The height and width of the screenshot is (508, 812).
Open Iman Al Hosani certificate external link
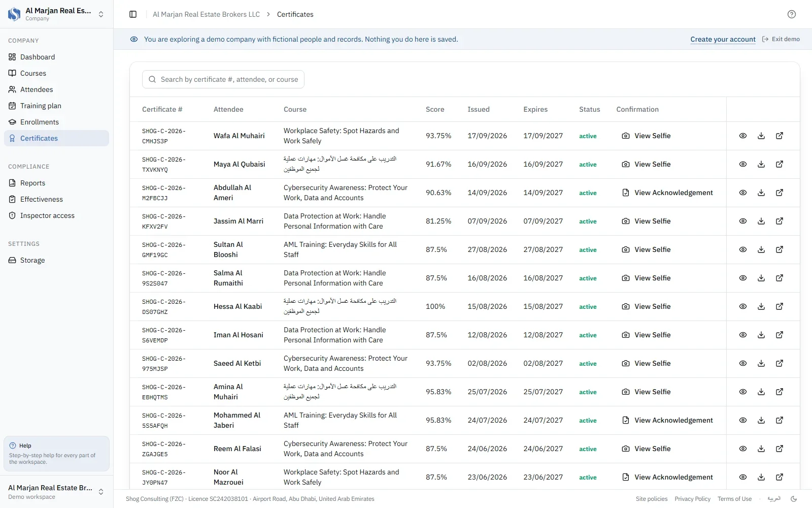point(780,335)
